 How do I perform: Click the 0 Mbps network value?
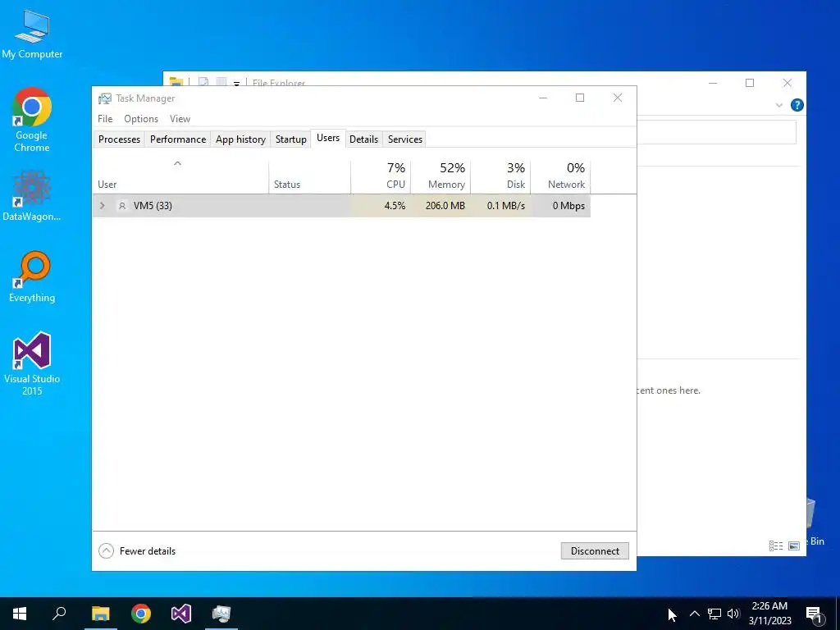pos(568,206)
